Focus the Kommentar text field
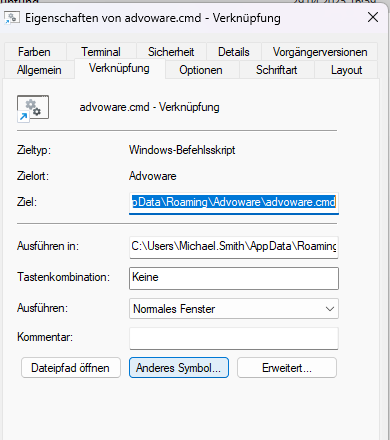This screenshot has height=440, width=390. click(234, 338)
